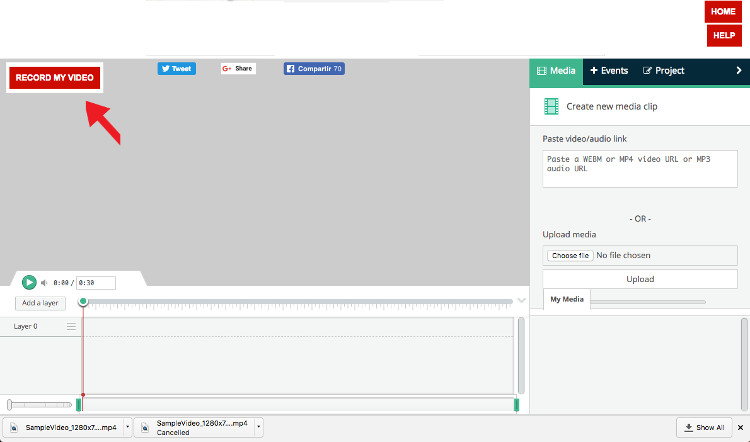This screenshot has height=442, width=750.
Task: Mute audio with the speaker icon
Action: point(45,283)
